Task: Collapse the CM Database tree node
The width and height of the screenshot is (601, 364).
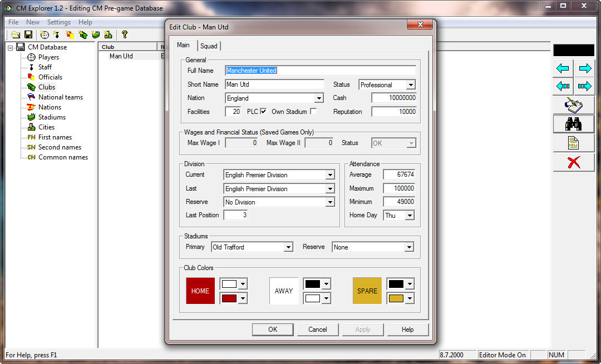Action: point(11,47)
